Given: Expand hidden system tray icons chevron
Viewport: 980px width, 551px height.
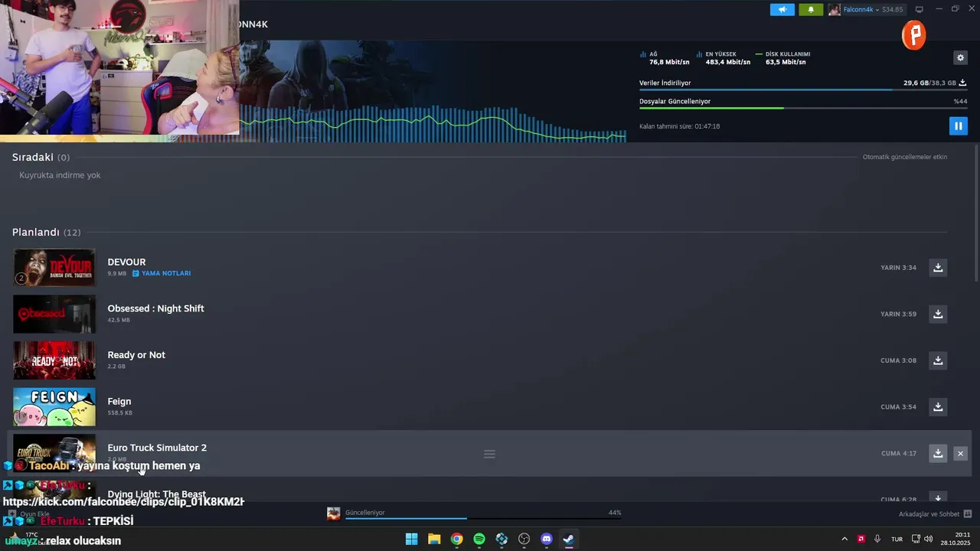Looking at the screenshot, I should [x=844, y=539].
